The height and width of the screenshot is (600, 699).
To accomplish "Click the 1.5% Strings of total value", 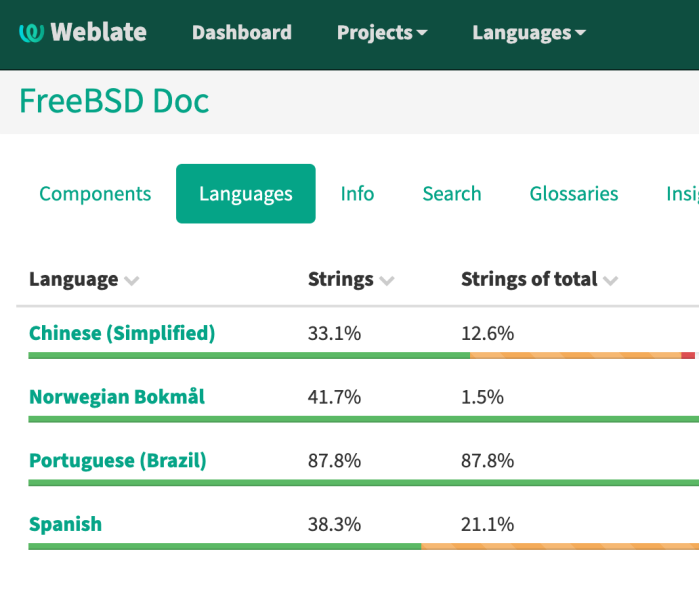I will tap(482, 397).
